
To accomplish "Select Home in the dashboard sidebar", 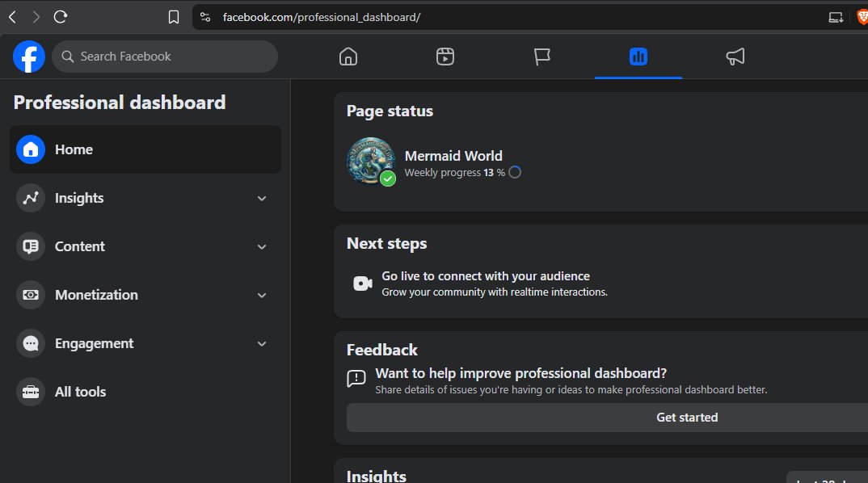I will tap(145, 149).
